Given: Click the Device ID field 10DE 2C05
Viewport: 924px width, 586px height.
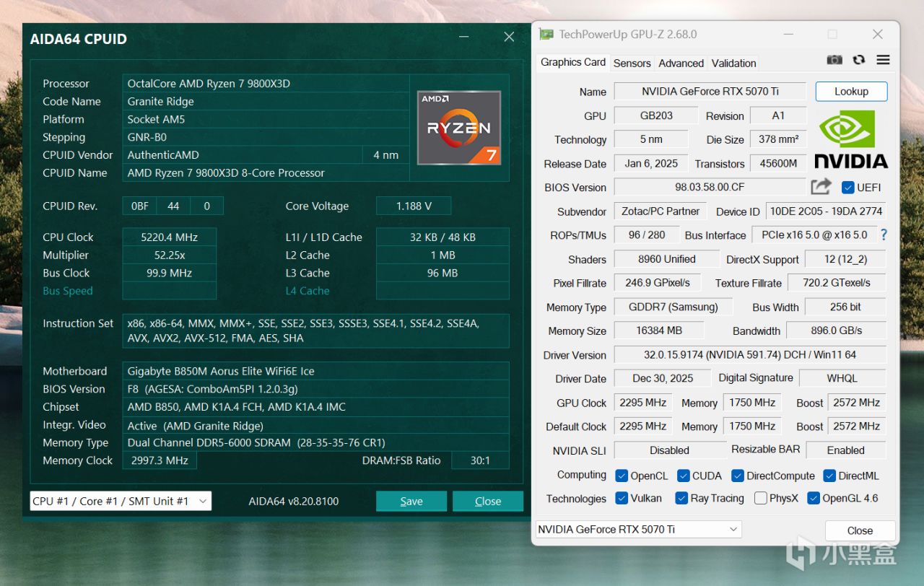Looking at the screenshot, I should tap(826, 211).
